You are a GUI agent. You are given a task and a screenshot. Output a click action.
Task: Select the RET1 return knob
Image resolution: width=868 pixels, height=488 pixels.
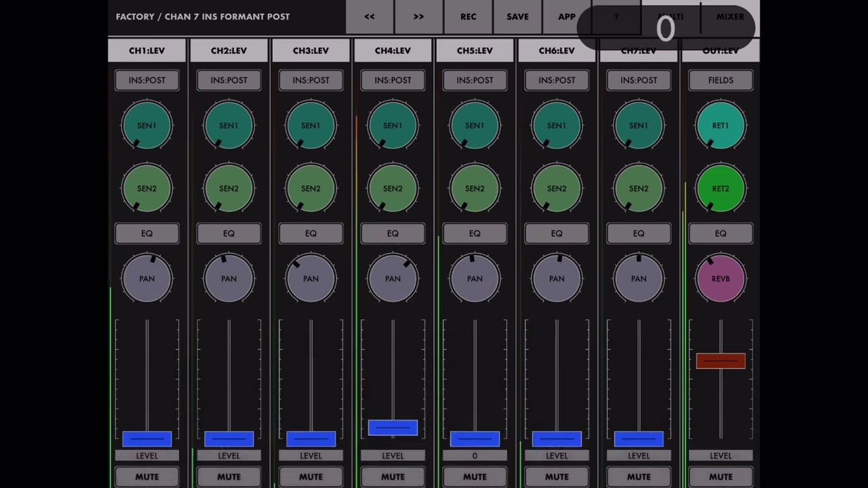tap(721, 125)
